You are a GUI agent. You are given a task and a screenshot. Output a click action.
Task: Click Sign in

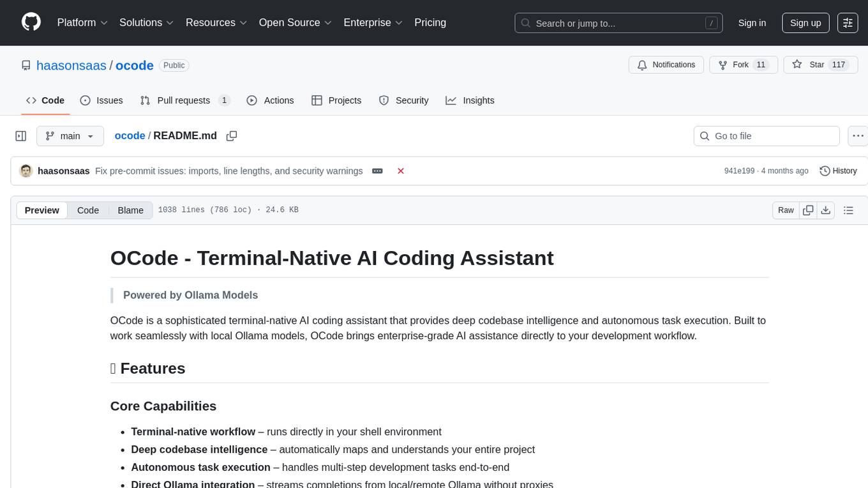(x=752, y=23)
